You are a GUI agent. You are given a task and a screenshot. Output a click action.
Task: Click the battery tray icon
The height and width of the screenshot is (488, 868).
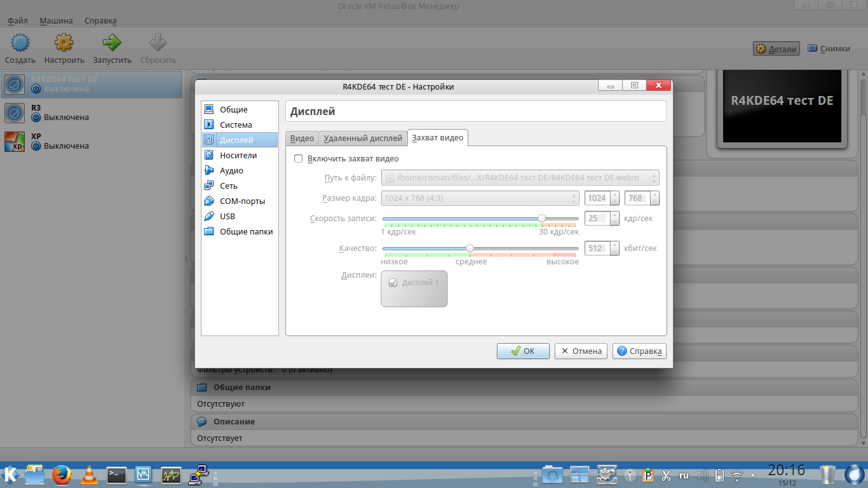(719, 475)
